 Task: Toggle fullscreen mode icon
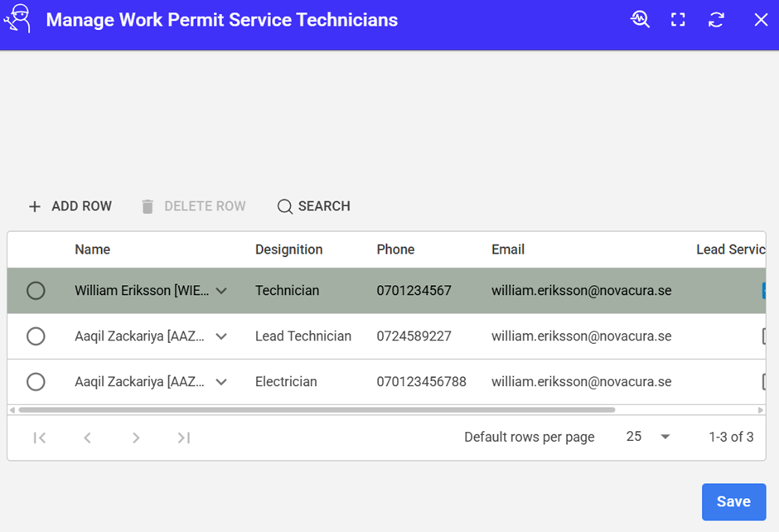point(678,20)
